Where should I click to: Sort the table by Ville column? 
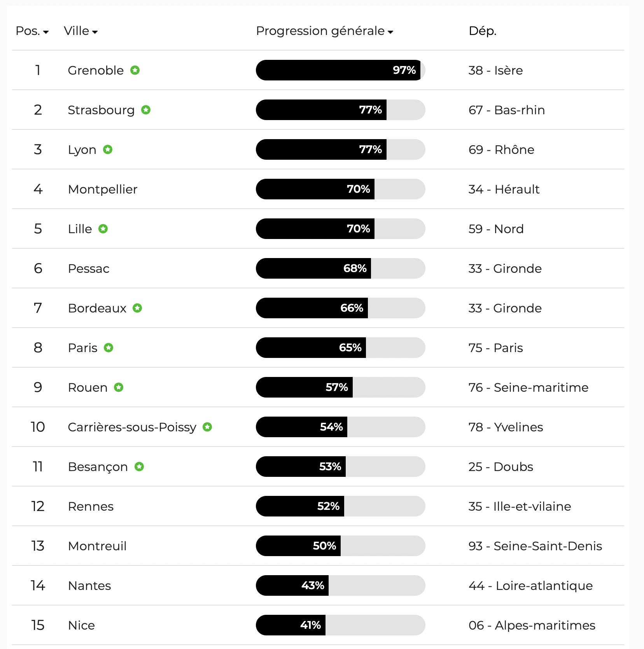pos(80,31)
